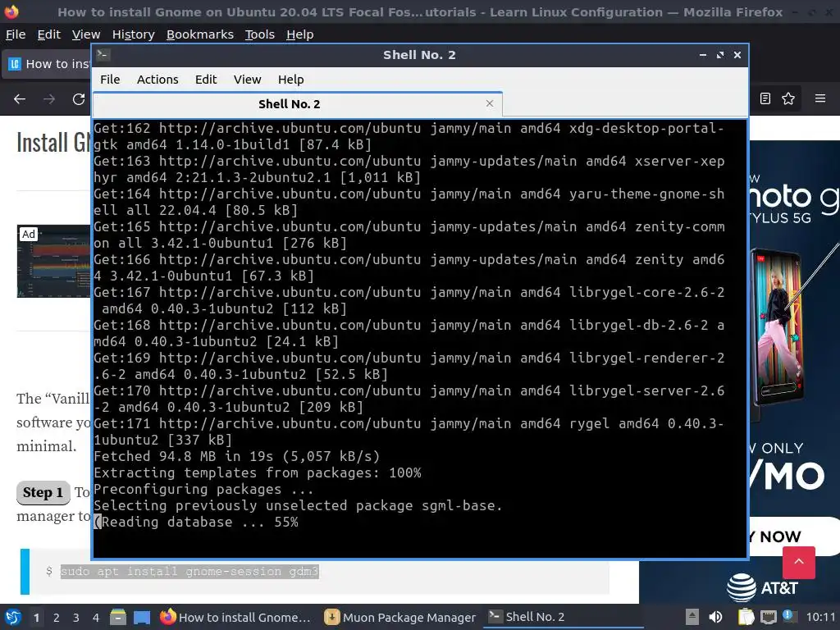Select the 'How to ins' Firefox tab
The width and height of the screenshot is (840, 630).
(47, 64)
